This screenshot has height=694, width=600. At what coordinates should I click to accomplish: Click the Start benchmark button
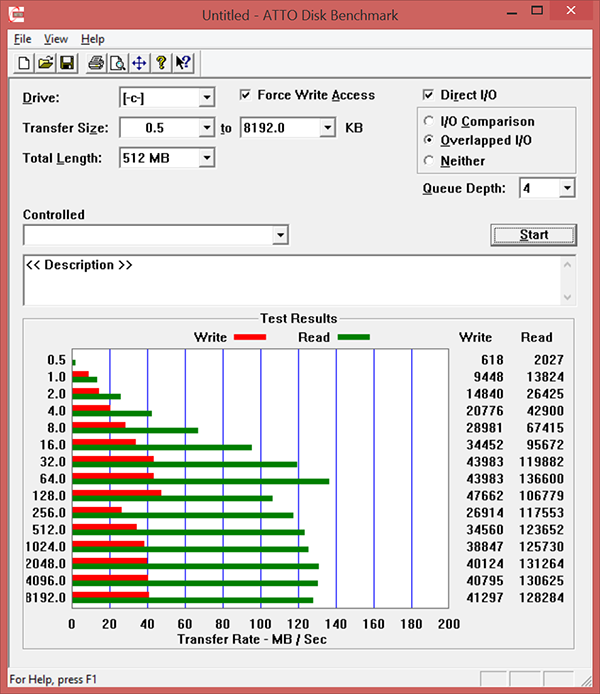point(534,235)
